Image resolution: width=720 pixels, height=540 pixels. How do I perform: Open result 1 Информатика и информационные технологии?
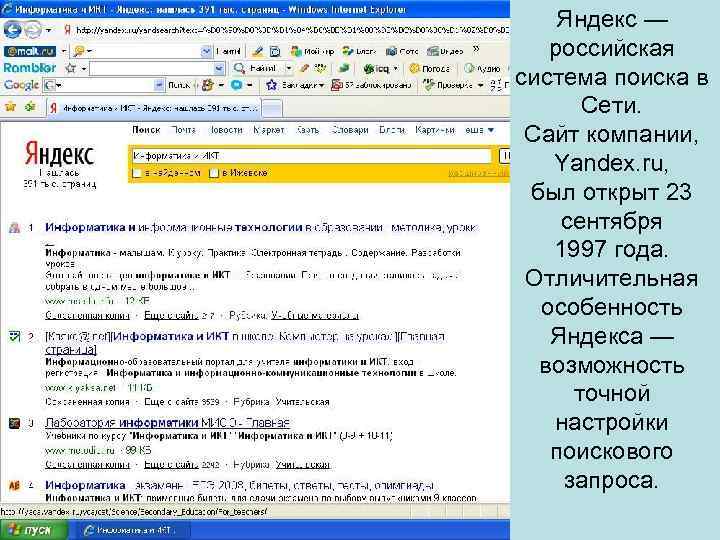pyautogui.click(x=262, y=227)
